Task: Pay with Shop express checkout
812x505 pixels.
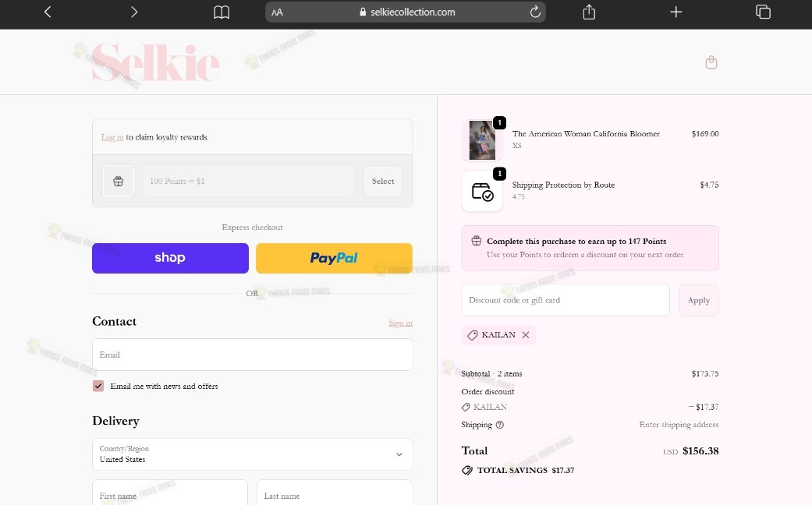Action: click(x=170, y=258)
